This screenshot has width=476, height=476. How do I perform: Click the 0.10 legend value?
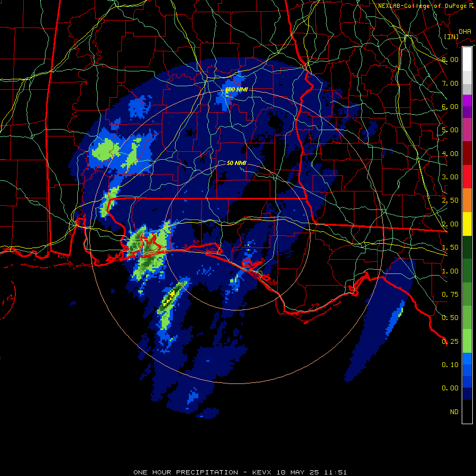[450, 365]
